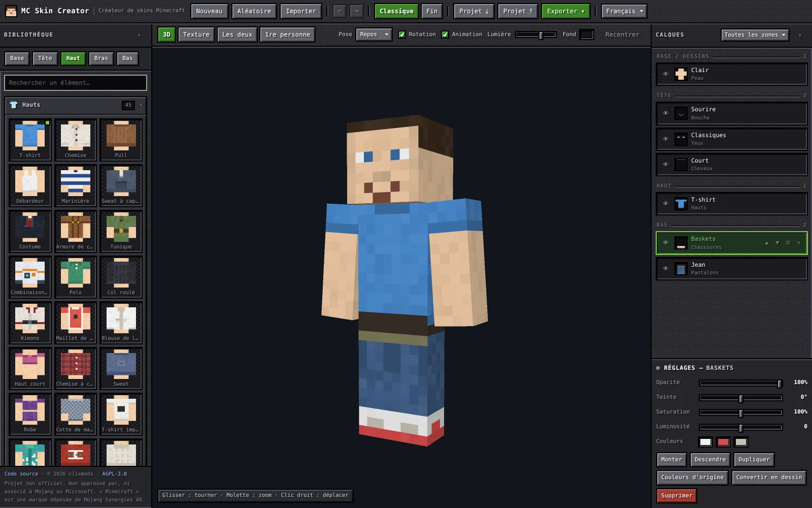Click the MC Skin Creator logo icon
This screenshot has height=508, width=812.
(x=11, y=11)
